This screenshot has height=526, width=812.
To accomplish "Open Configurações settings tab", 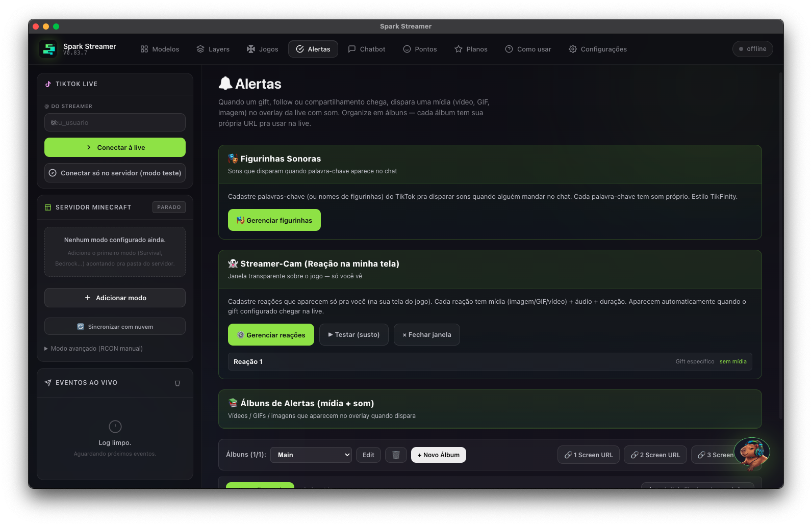I will [x=598, y=49].
